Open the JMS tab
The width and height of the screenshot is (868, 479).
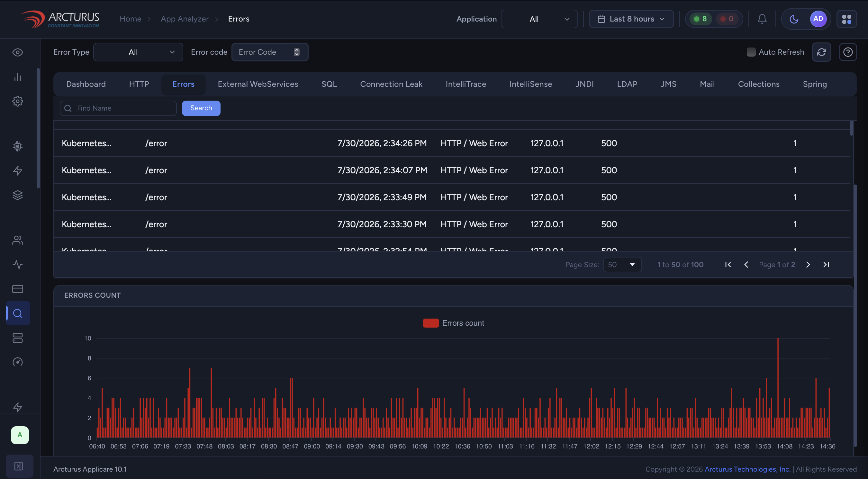pyautogui.click(x=668, y=84)
